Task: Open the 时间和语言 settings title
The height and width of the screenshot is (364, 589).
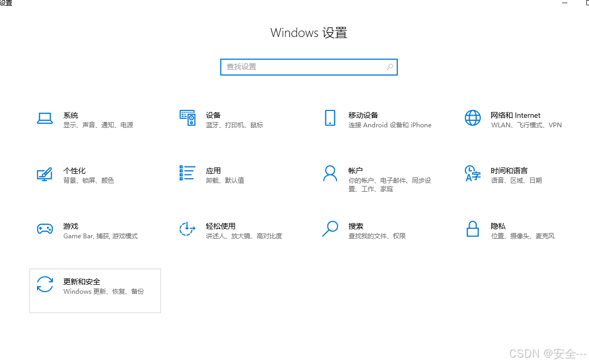Action: click(509, 171)
